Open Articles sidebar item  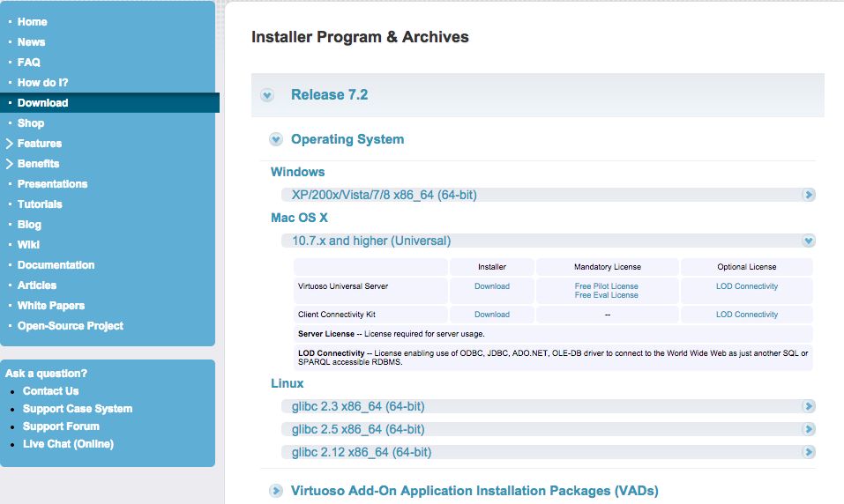pos(37,285)
